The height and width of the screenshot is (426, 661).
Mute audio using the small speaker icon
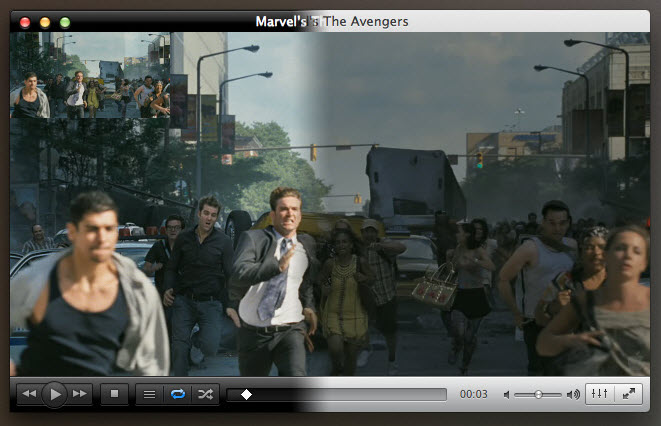[x=507, y=395]
